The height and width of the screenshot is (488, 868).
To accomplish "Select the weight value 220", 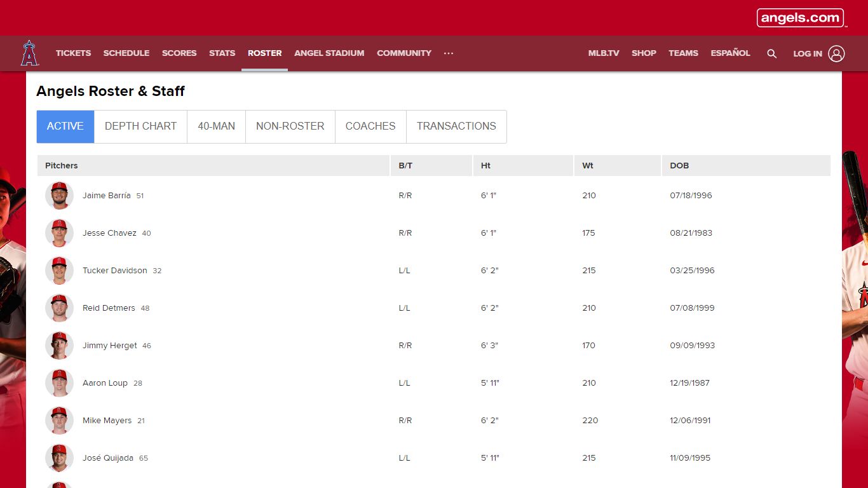I will click(590, 421).
